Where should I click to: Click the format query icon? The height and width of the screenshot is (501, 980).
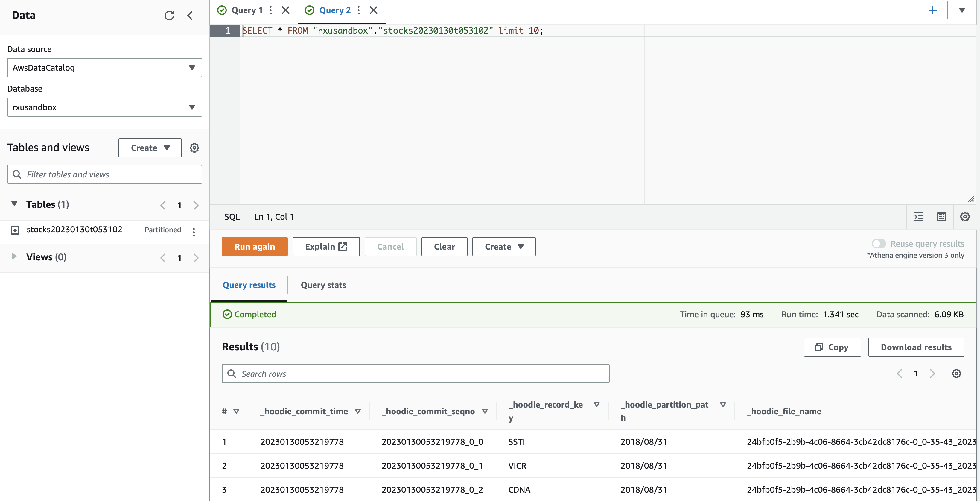[x=918, y=217]
